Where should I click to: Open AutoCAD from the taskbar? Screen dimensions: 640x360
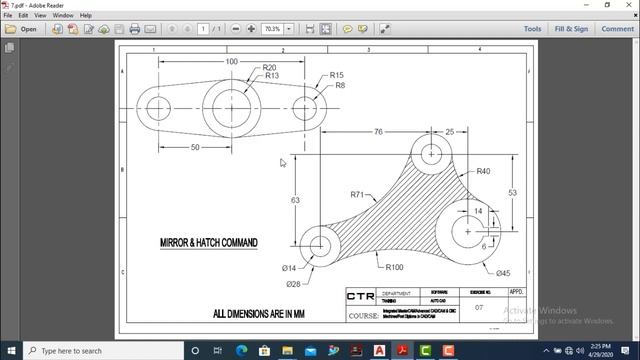pyautogui.click(x=379, y=351)
